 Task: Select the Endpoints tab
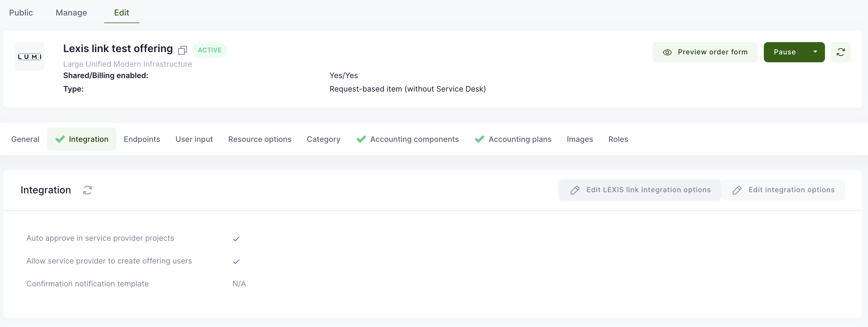pyautogui.click(x=142, y=139)
